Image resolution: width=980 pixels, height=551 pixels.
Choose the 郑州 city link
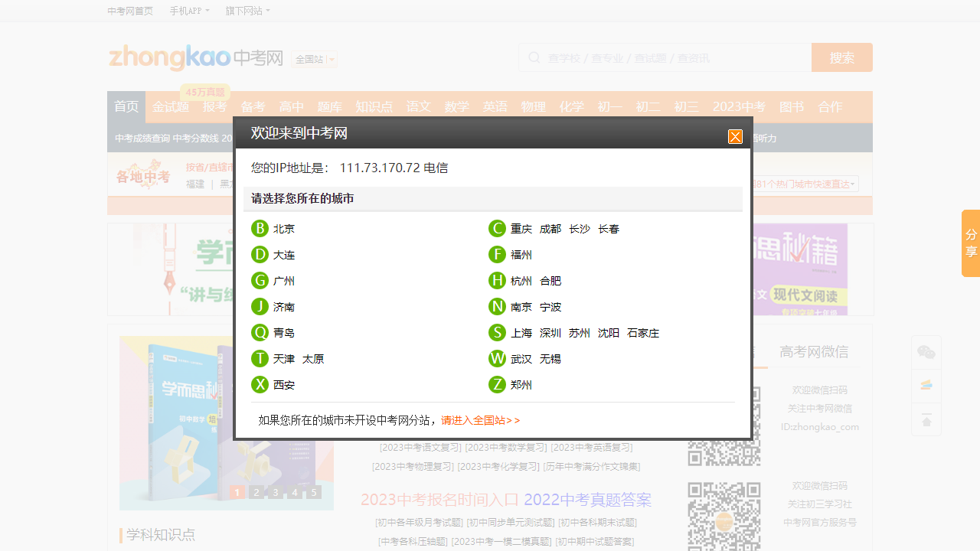(x=521, y=385)
